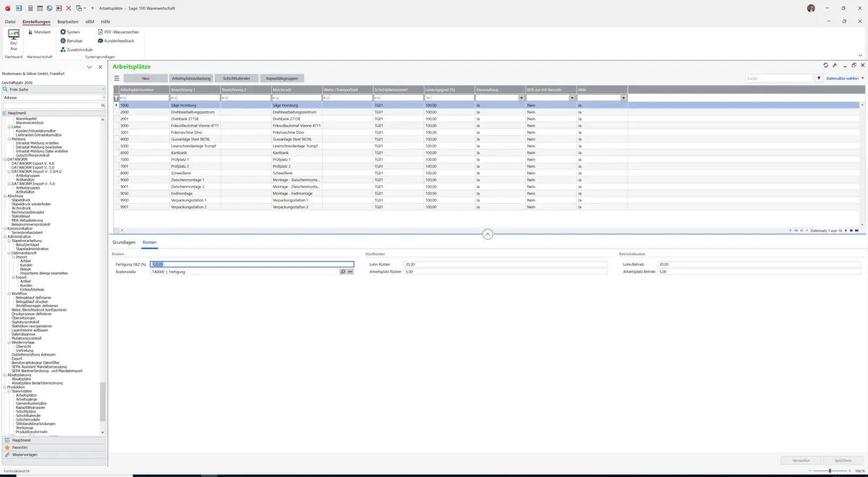868x477 pixels.
Task: Open the Datei menu
Action: pyautogui.click(x=10, y=22)
